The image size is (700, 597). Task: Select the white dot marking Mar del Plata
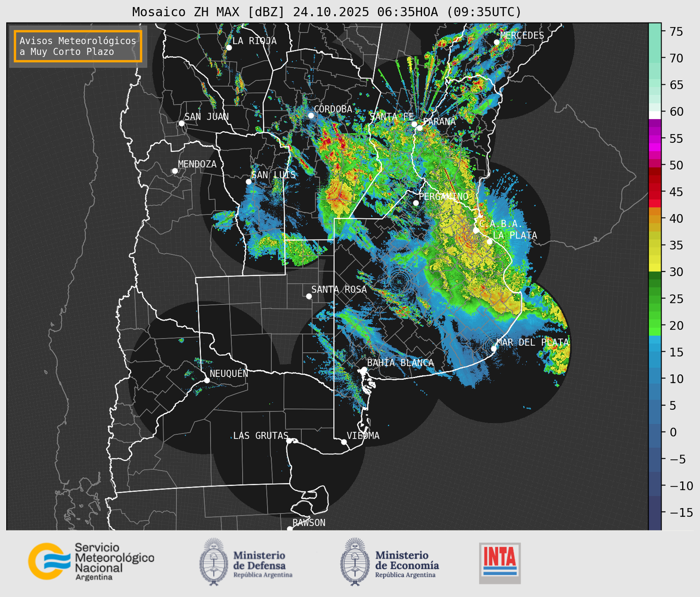click(x=494, y=348)
